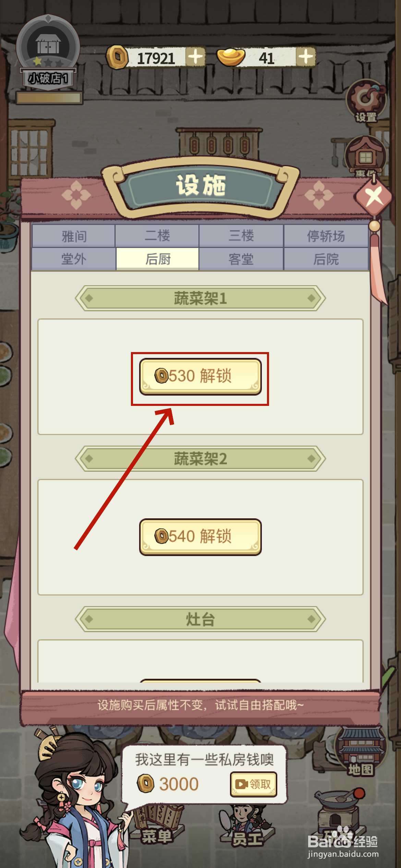
Task: Switch to the 雅间 tab
Action: pos(74,236)
